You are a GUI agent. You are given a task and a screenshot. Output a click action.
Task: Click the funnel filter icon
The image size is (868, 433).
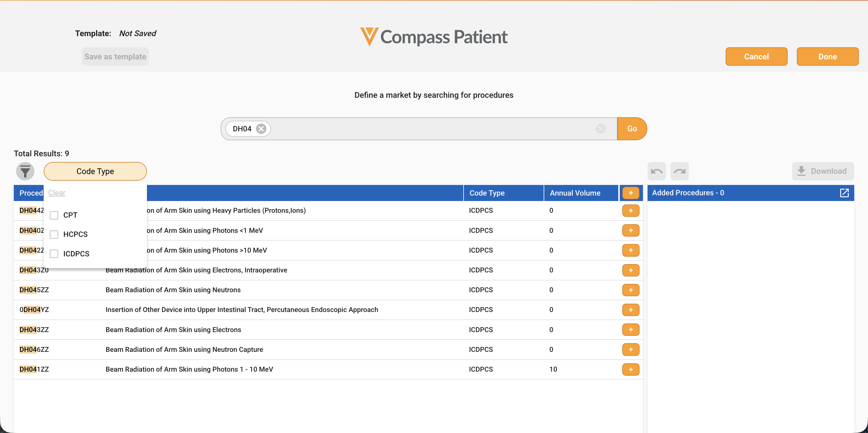pos(25,171)
